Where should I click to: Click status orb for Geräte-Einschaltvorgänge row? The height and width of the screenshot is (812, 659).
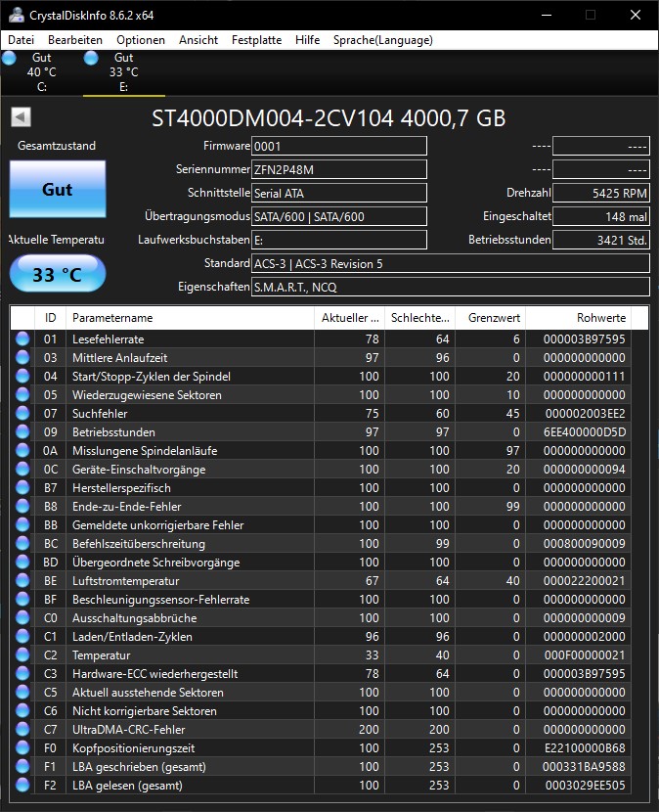click(x=22, y=470)
